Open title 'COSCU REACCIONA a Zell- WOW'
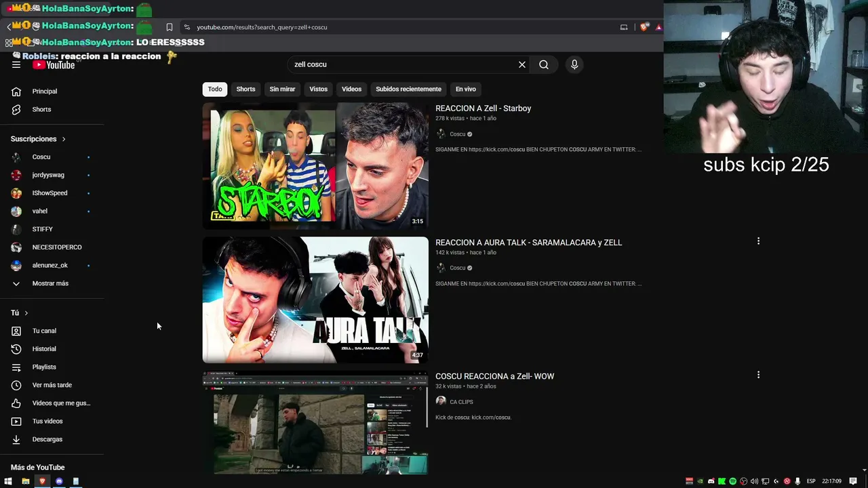868x488 pixels. click(x=494, y=376)
